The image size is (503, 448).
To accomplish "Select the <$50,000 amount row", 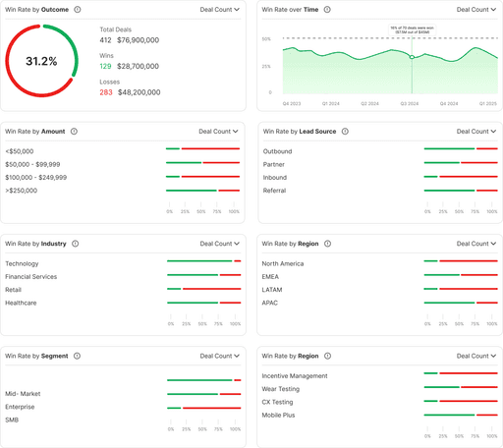I will 123,151.
